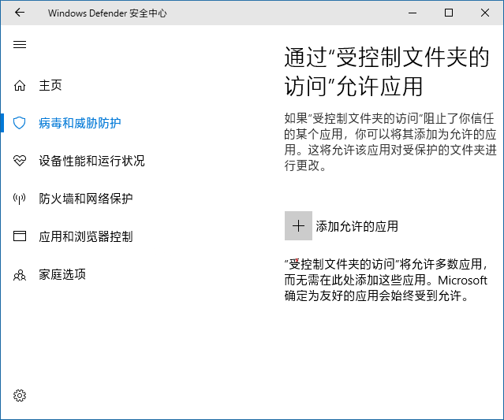Viewport: 504px width, 420px height.
Task: Open 病毒和威胁防护 section
Action: [80, 123]
